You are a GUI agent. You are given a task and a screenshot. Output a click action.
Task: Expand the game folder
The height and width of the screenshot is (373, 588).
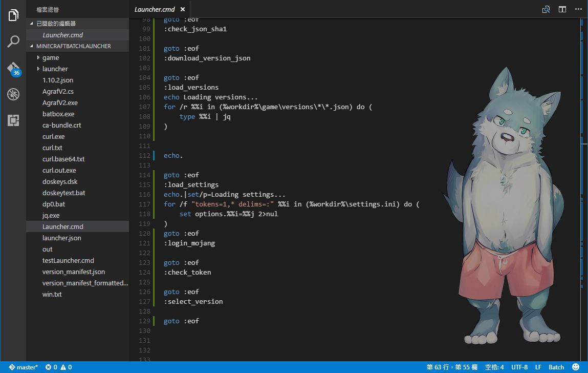point(78,57)
